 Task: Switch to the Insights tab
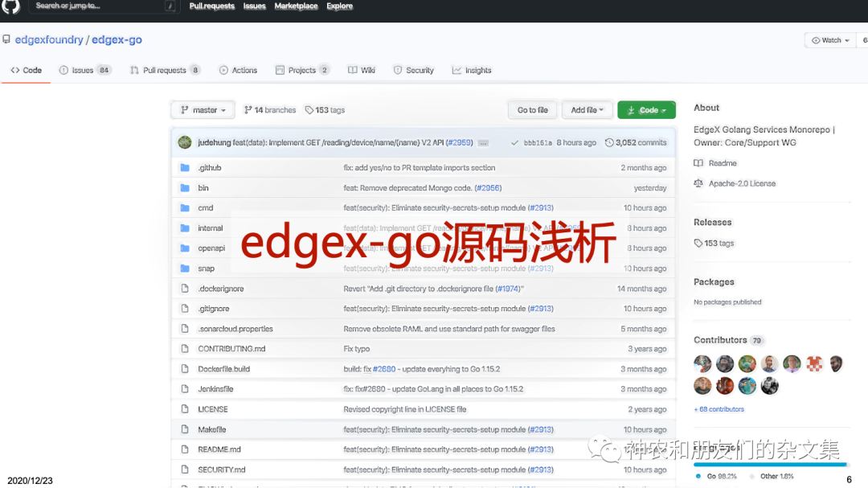coord(473,71)
